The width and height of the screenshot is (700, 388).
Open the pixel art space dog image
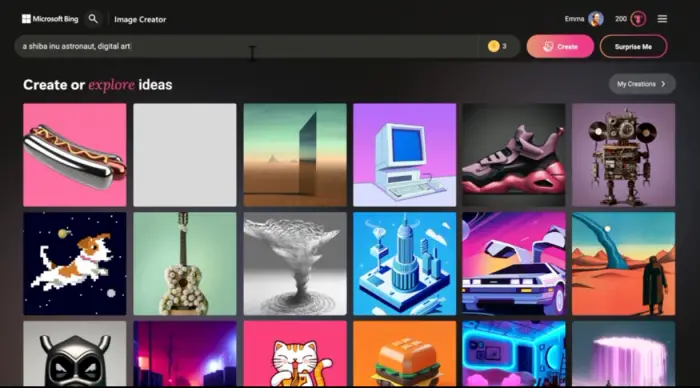click(75, 263)
